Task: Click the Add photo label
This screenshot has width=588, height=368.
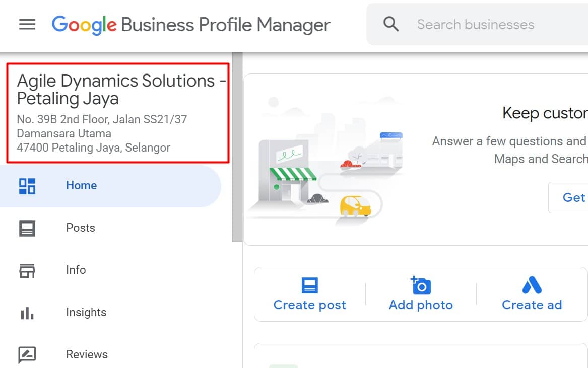Action: (421, 305)
